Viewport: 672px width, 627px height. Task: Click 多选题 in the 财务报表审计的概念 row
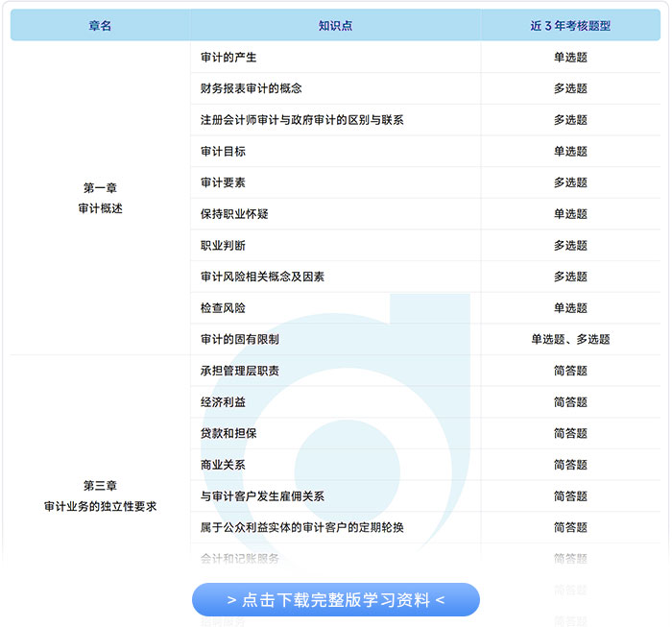(570, 88)
